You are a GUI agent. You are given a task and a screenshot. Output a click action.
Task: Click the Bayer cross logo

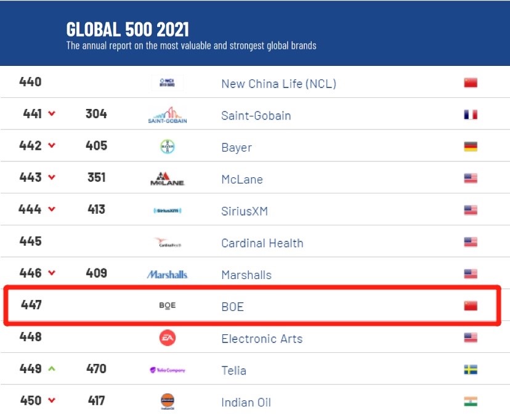(x=167, y=147)
